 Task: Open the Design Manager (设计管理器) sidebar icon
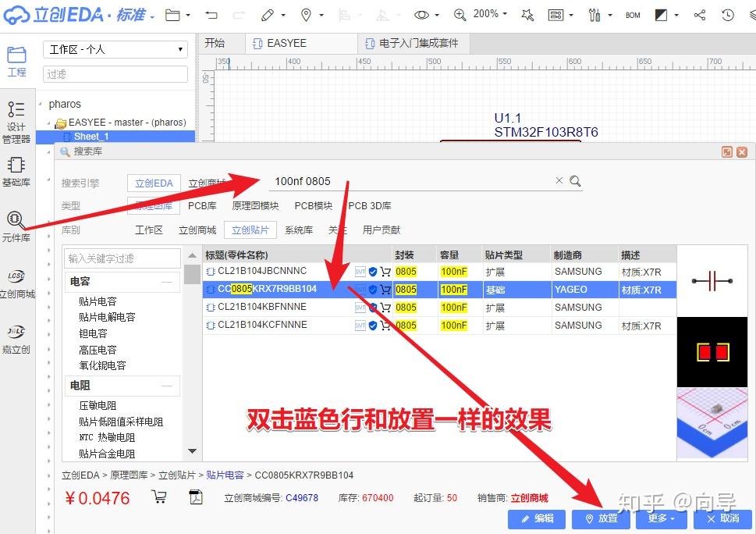pos(16,122)
